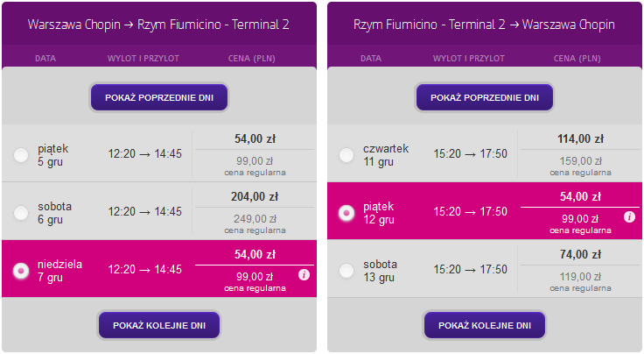Show next days for Warszawa to Rzym
The width and height of the screenshot is (644, 354).
(x=159, y=325)
